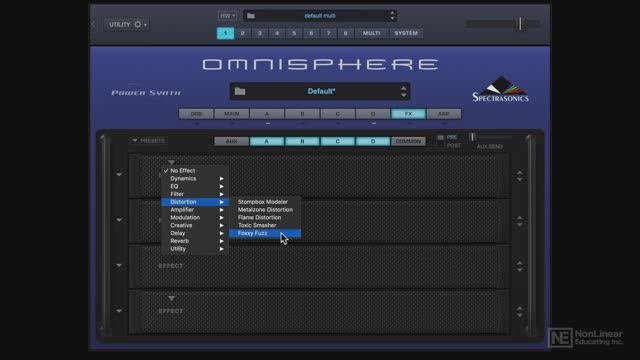Switch to the ORB tab
This screenshot has width=640, height=360.
(x=196, y=114)
